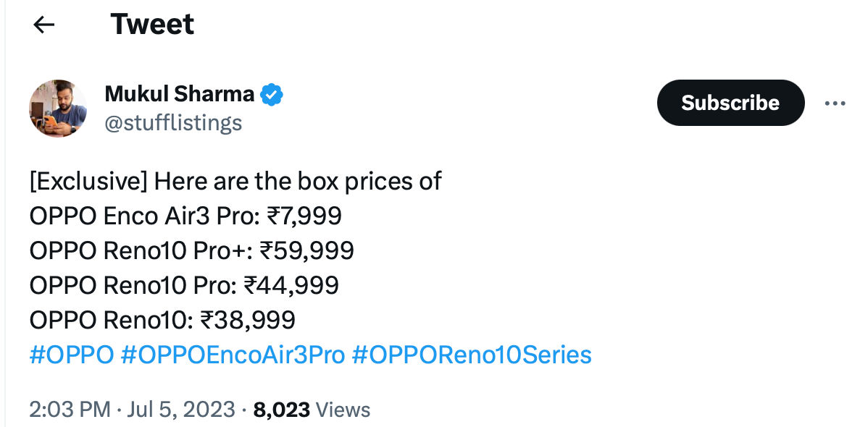Click the [Exclusive] box prices intro line
The height and width of the screenshot is (427, 868).
point(235,182)
